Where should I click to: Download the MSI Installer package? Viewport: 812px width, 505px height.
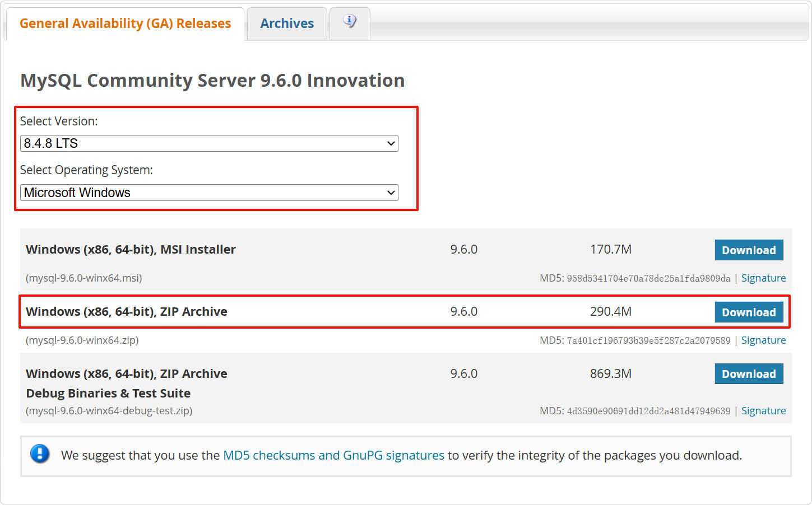(x=748, y=250)
